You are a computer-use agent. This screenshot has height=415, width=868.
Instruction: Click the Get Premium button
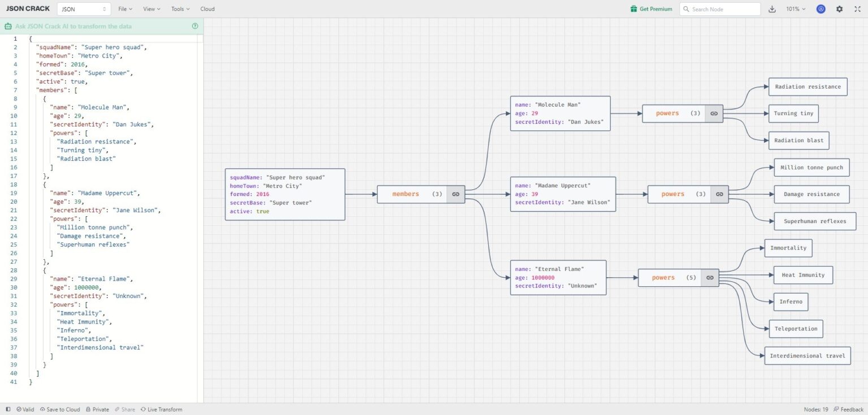(652, 9)
